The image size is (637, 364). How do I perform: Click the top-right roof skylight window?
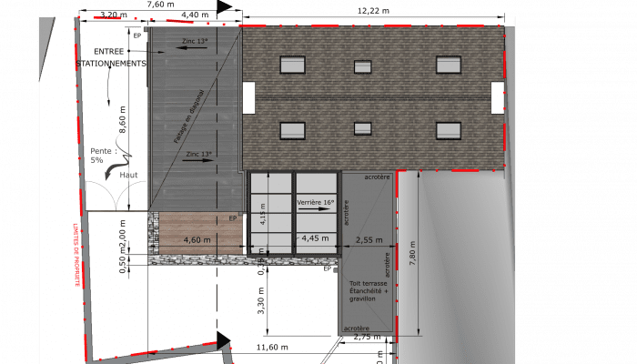[x=448, y=65]
